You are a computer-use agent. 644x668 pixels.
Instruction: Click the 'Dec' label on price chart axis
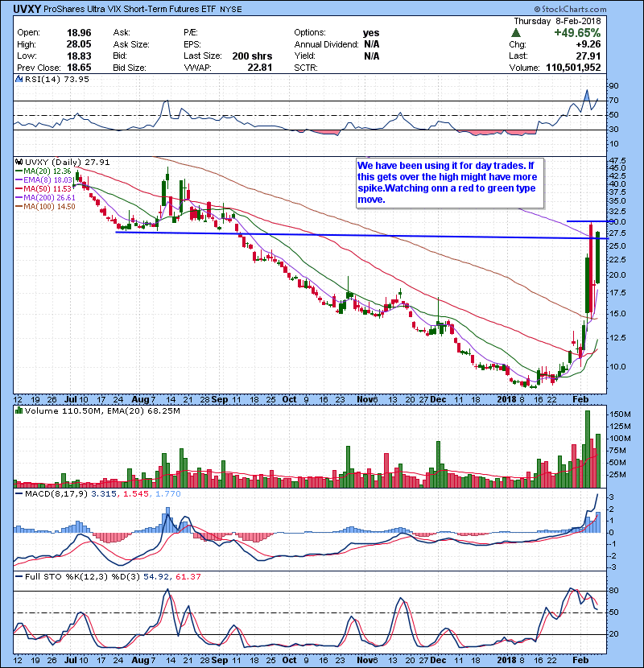pos(438,400)
